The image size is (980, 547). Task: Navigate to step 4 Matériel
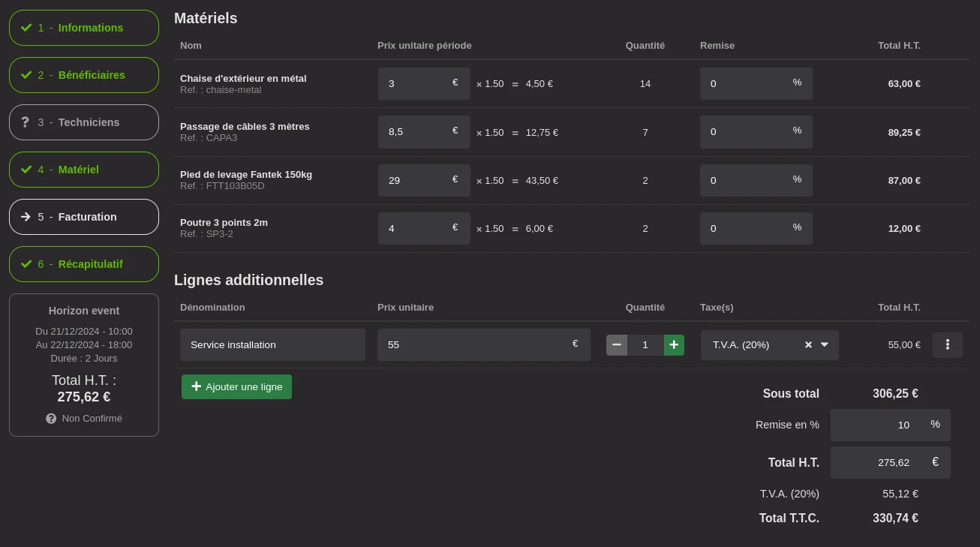coord(84,170)
